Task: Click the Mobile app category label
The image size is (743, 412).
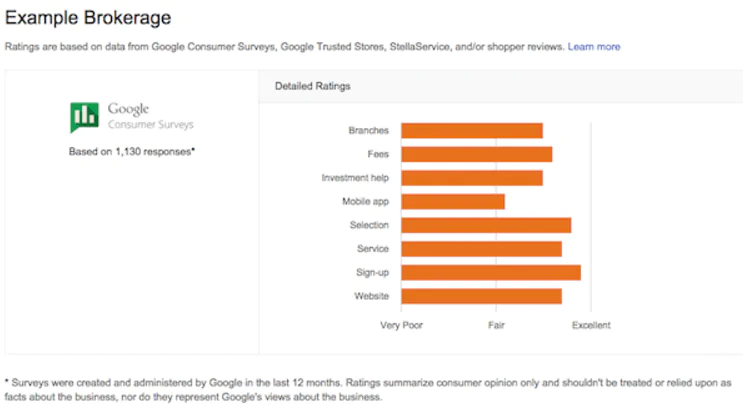Action: click(x=365, y=202)
